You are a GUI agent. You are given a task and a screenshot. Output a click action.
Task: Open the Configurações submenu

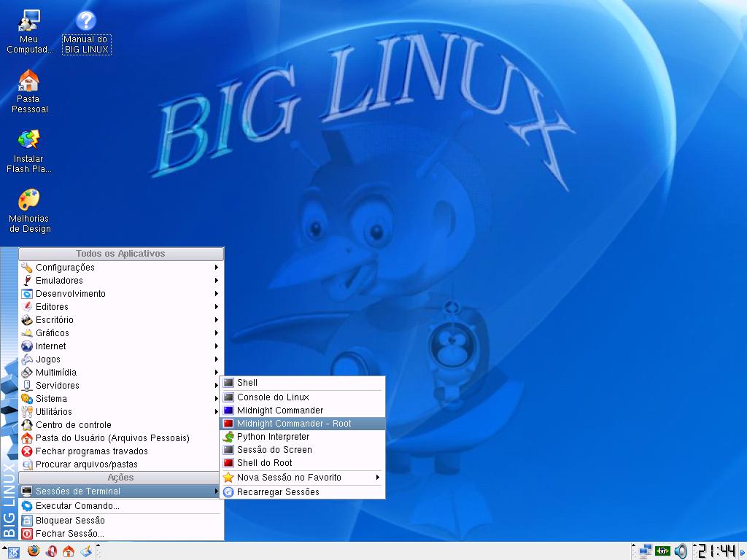coord(121,267)
